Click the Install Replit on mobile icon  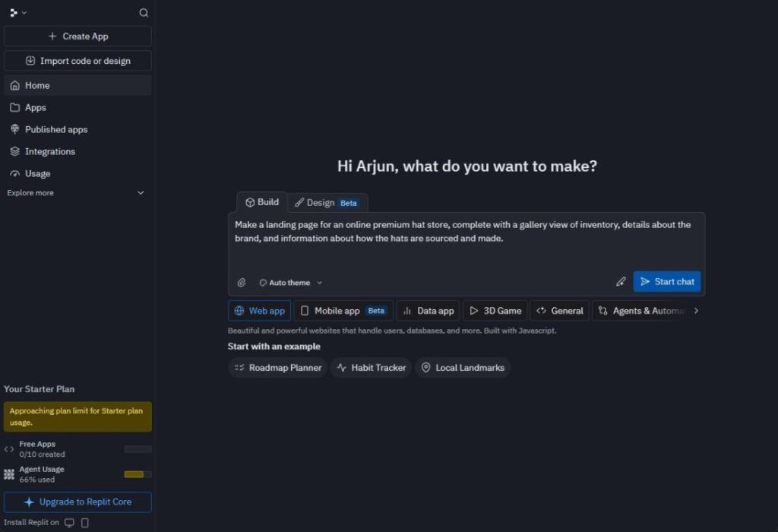[84, 522]
